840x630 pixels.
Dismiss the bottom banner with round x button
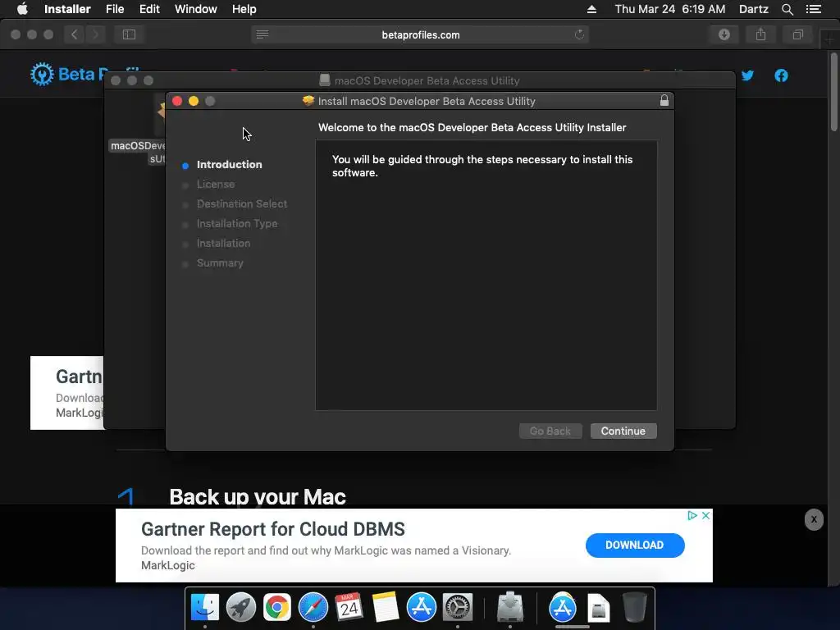tap(814, 519)
